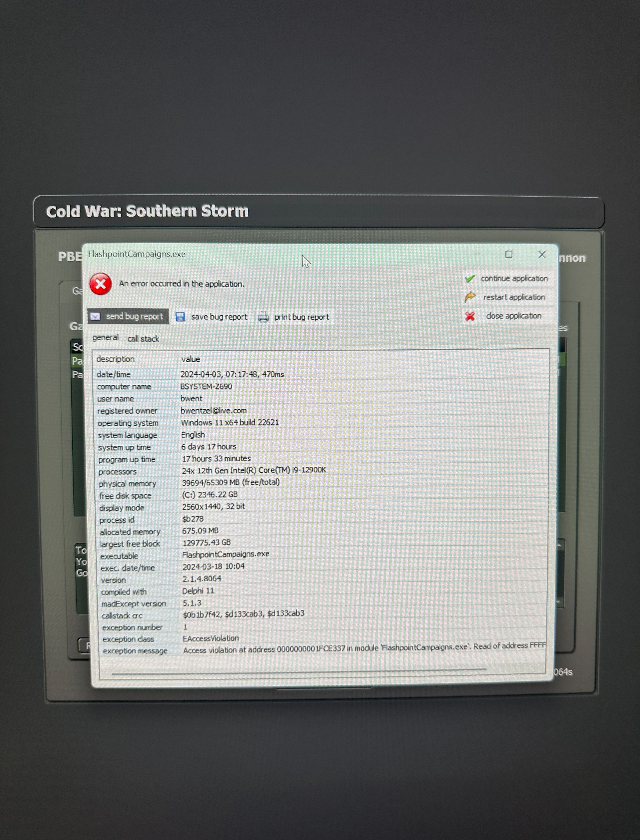This screenshot has height=840, width=640.
Task: Select largest free block 129775.43 GB
Action: [x=207, y=543]
